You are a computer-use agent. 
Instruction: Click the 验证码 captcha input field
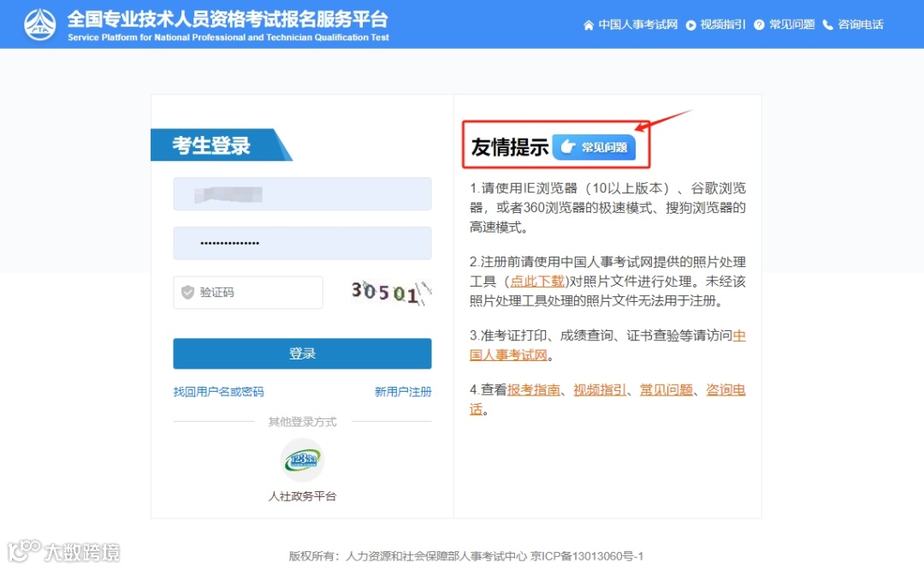click(248, 293)
